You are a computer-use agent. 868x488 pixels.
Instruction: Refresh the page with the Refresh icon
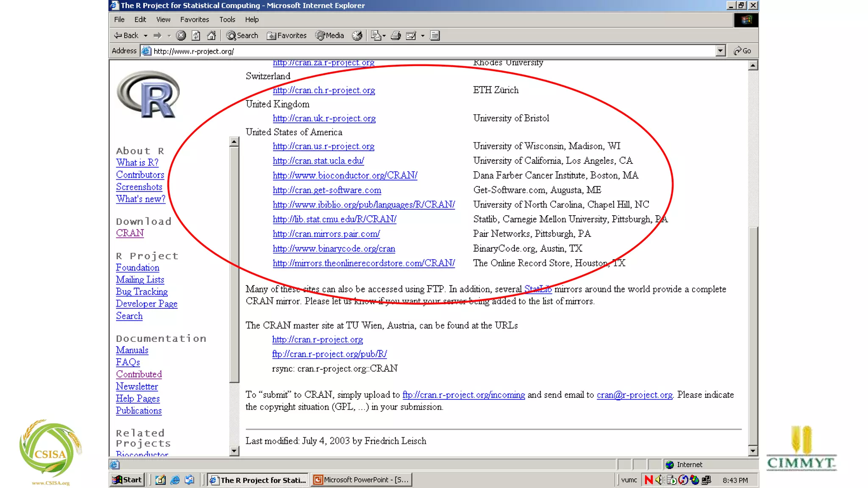[x=196, y=36]
